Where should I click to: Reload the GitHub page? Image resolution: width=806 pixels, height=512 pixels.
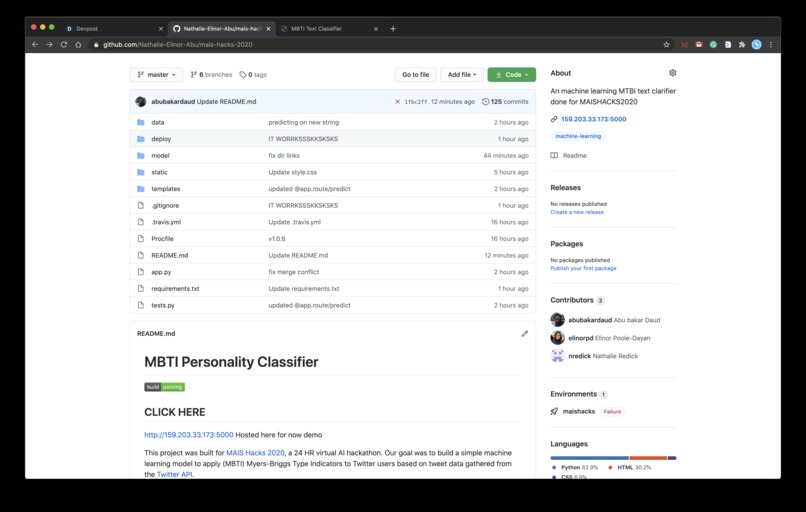(64, 45)
